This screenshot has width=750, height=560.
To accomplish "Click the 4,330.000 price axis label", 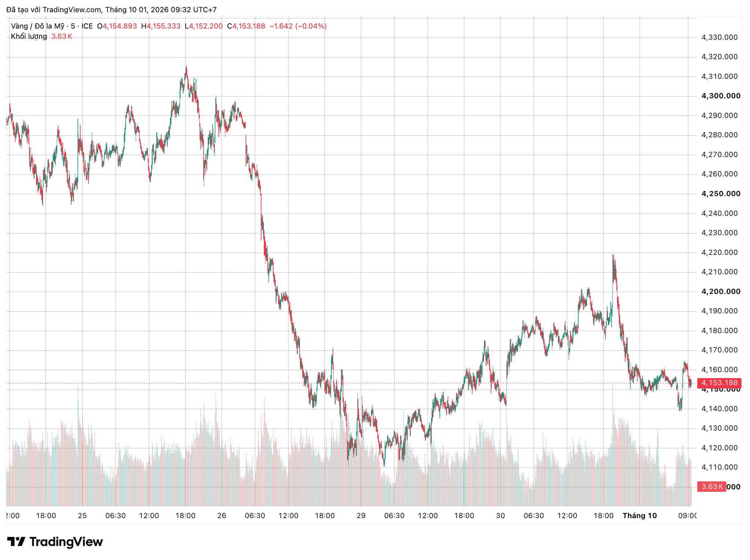I will coord(719,37).
